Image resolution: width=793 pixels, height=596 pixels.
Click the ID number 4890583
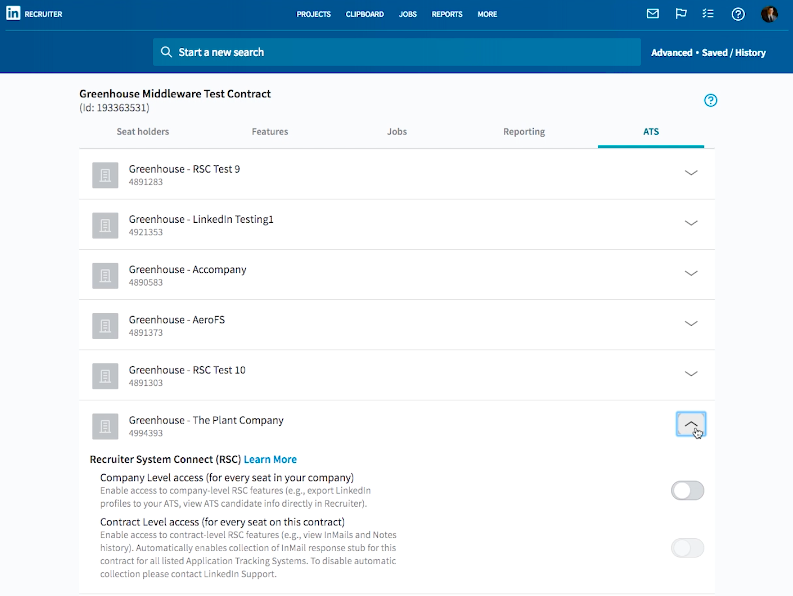point(146,282)
